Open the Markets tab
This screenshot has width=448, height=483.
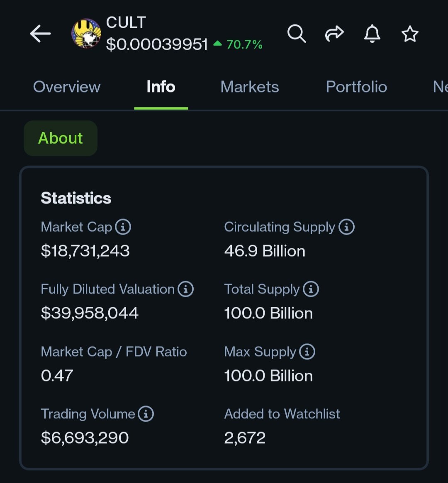[x=250, y=87]
